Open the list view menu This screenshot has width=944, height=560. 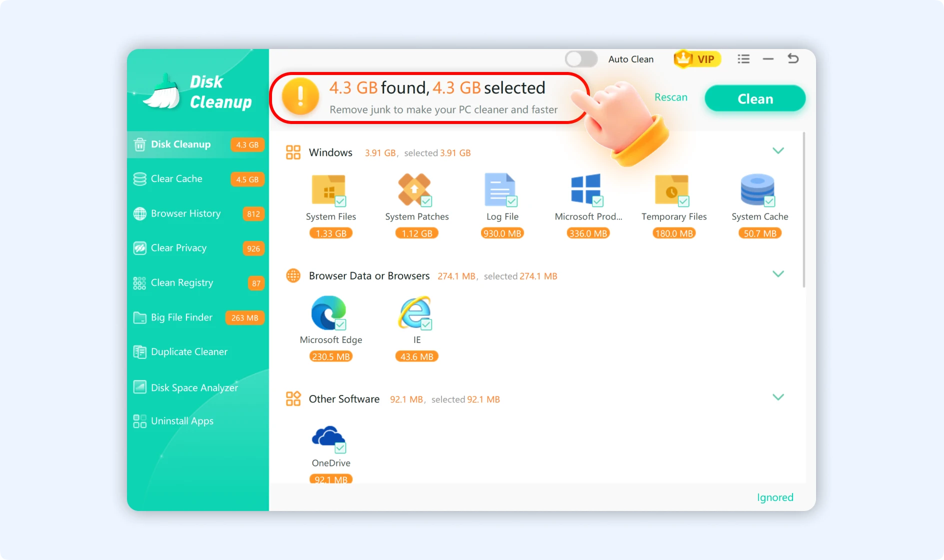(x=743, y=58)
